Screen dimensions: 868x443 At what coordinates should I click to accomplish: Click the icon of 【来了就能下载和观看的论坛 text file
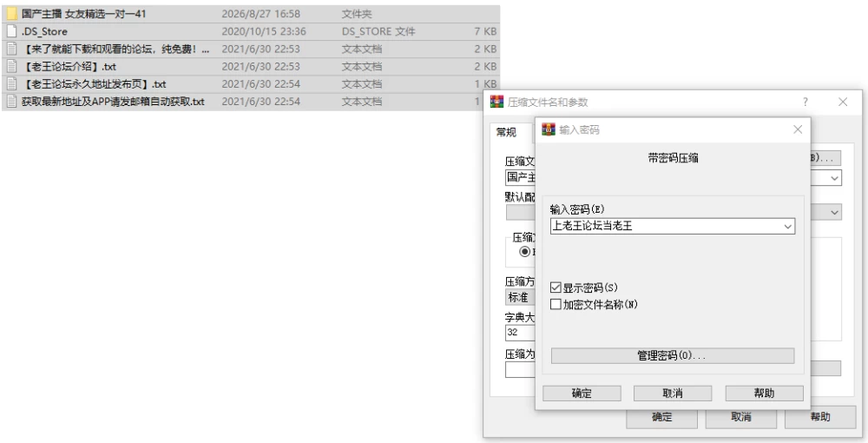(11, 49)
